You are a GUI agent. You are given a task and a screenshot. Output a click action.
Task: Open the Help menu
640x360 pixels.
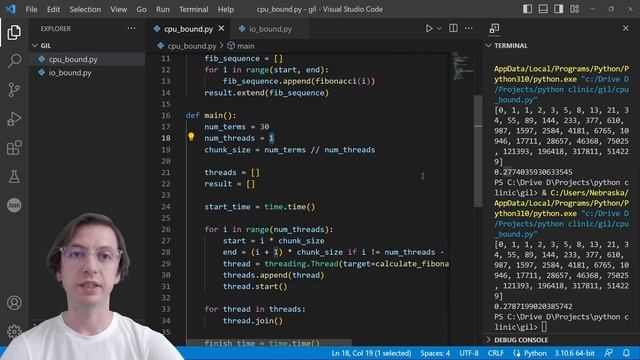pyautogui.click(x=226, y=9)
